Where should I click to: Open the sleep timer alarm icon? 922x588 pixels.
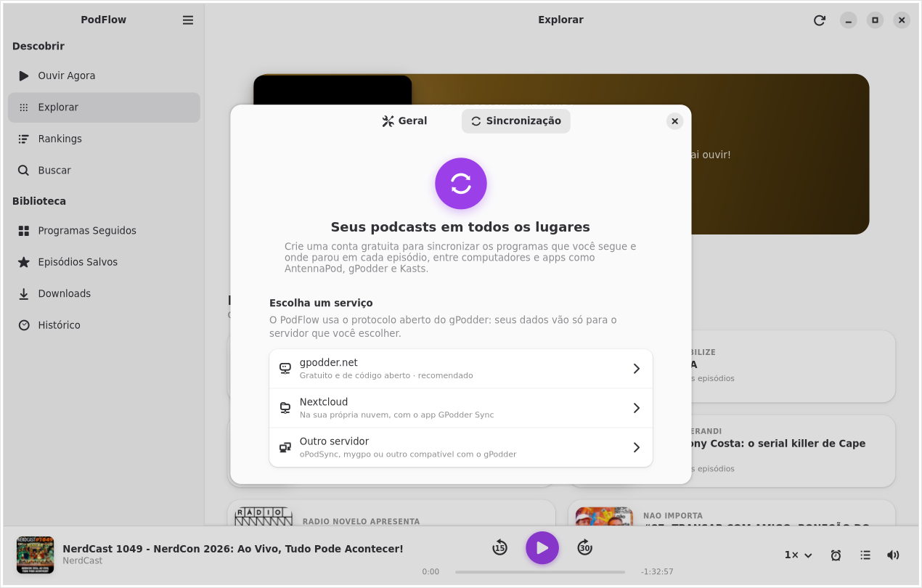836,555
